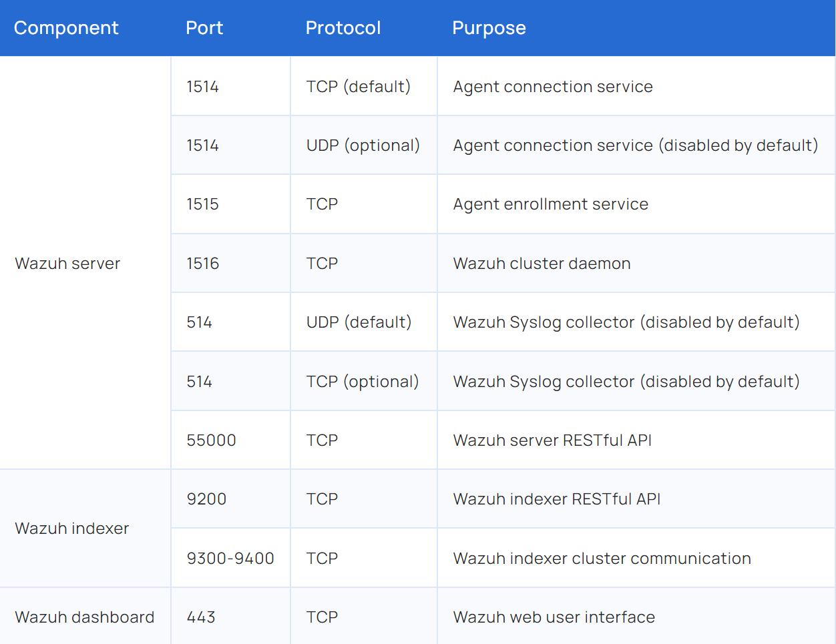Click the UDP (optional) protocol cell

363,145
